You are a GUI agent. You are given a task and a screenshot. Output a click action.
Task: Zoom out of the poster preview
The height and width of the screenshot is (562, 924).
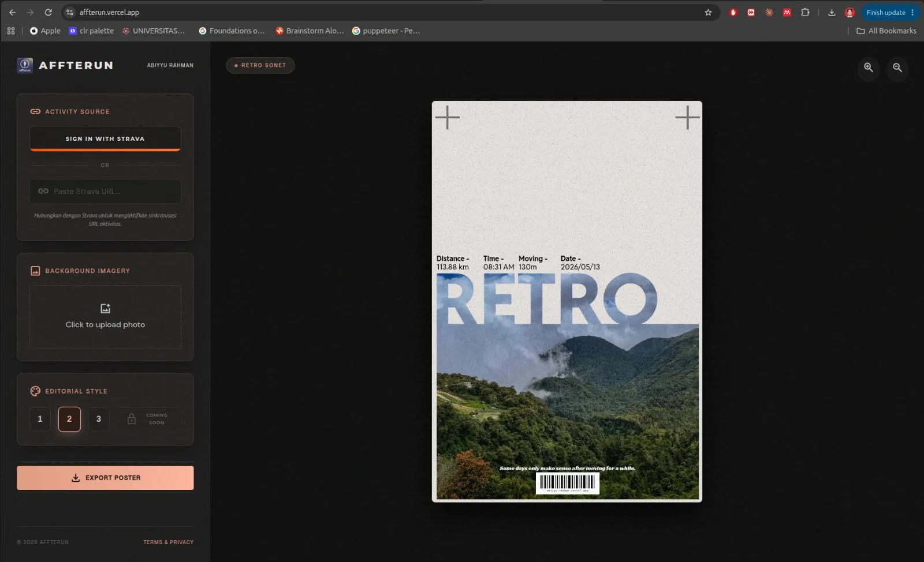pyautogui.click(x=897, y=68)
